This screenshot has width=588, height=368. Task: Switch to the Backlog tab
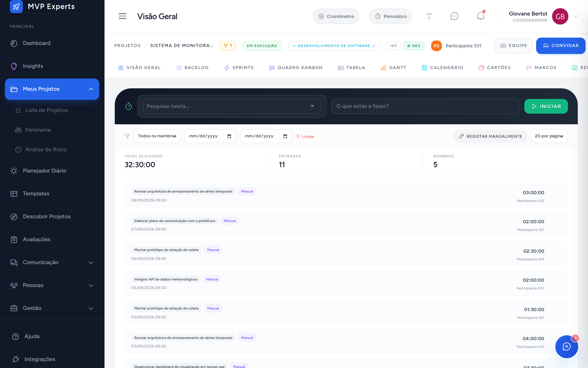[x=192, y=68]
